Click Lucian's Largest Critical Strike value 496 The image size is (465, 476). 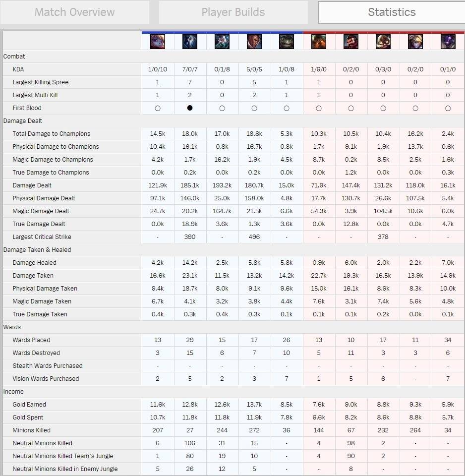point(254,237)
